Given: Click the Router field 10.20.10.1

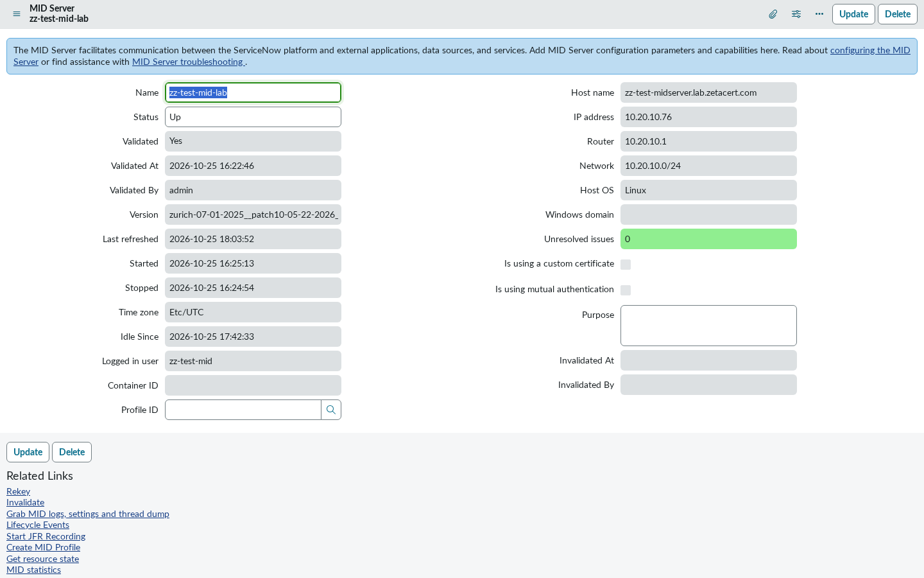Looking at the screenshot, I should 708,141.
